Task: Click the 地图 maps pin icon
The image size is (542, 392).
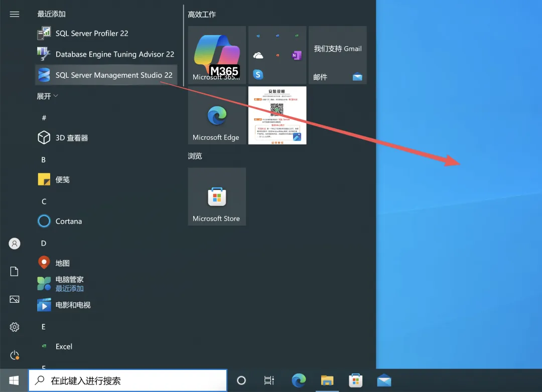Action: coord(44,263)
